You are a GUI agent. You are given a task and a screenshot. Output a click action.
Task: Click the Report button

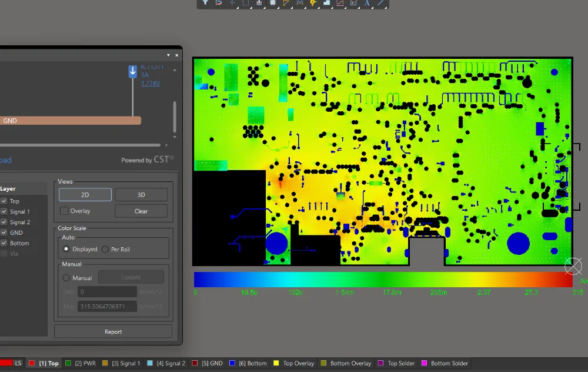[x=113, y=332]
